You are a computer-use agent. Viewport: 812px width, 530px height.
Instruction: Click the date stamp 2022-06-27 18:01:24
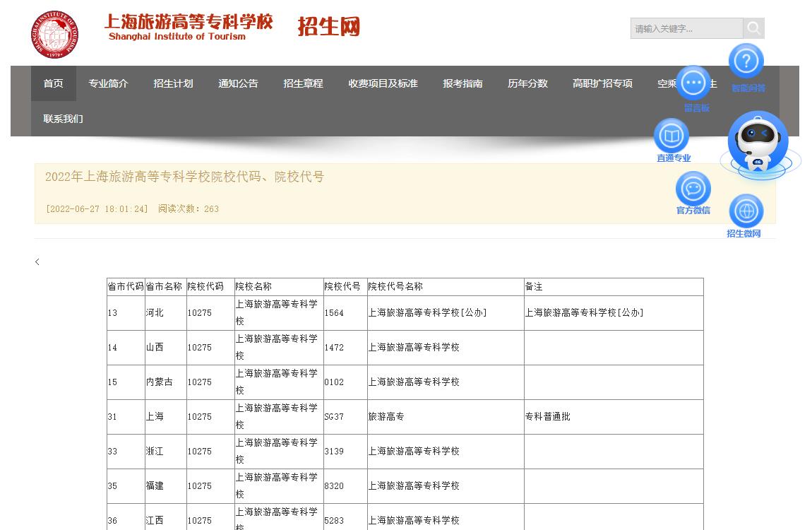(97, 208)
